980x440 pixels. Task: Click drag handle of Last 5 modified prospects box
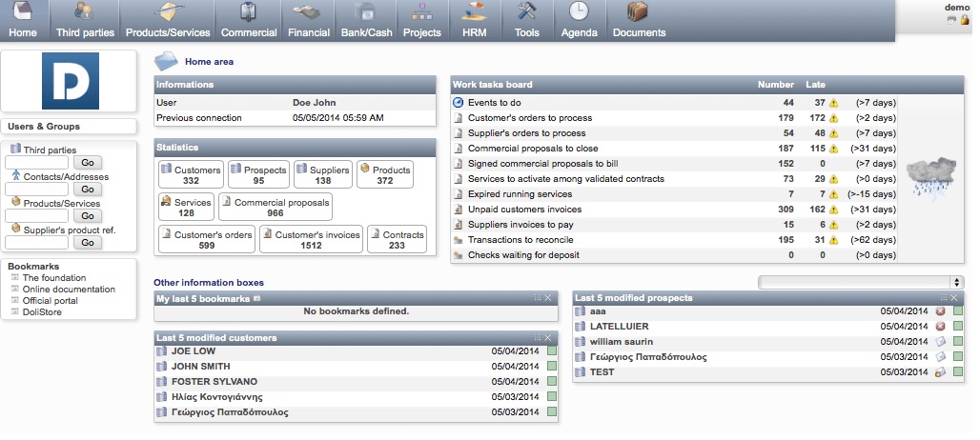tap(944, 298)
